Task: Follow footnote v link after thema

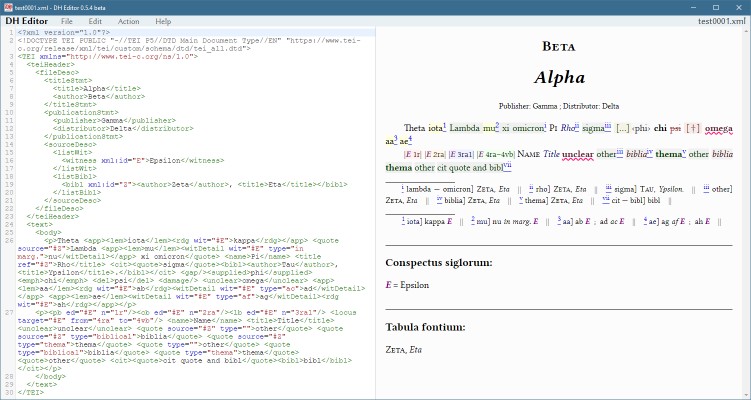Action: point(684,152)
